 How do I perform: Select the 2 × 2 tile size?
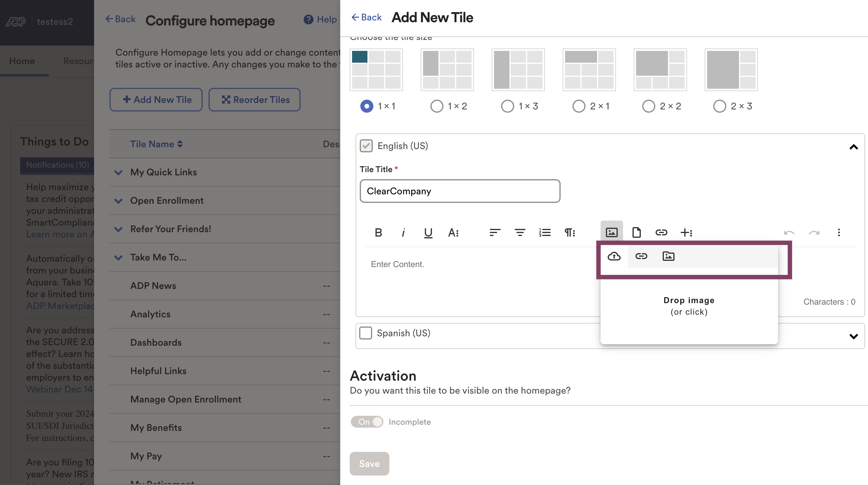point(649,106)
